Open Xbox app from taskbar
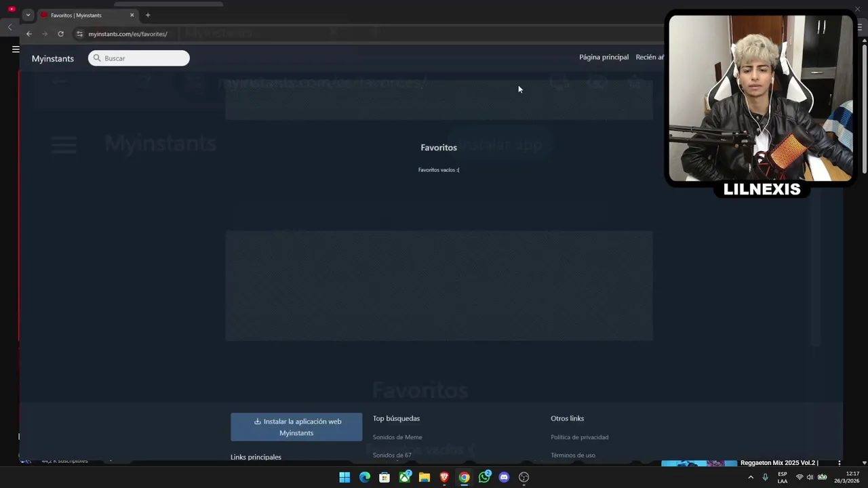 [405, 477]
